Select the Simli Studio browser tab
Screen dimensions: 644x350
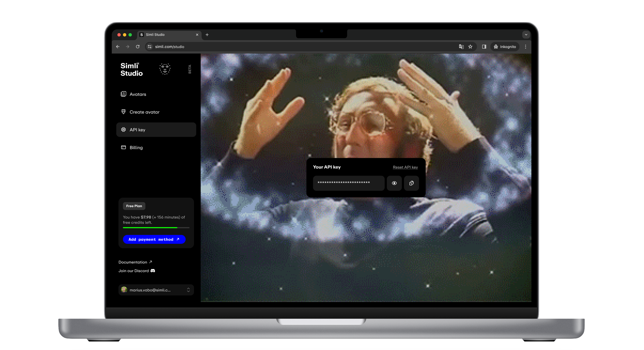(170, 35)
